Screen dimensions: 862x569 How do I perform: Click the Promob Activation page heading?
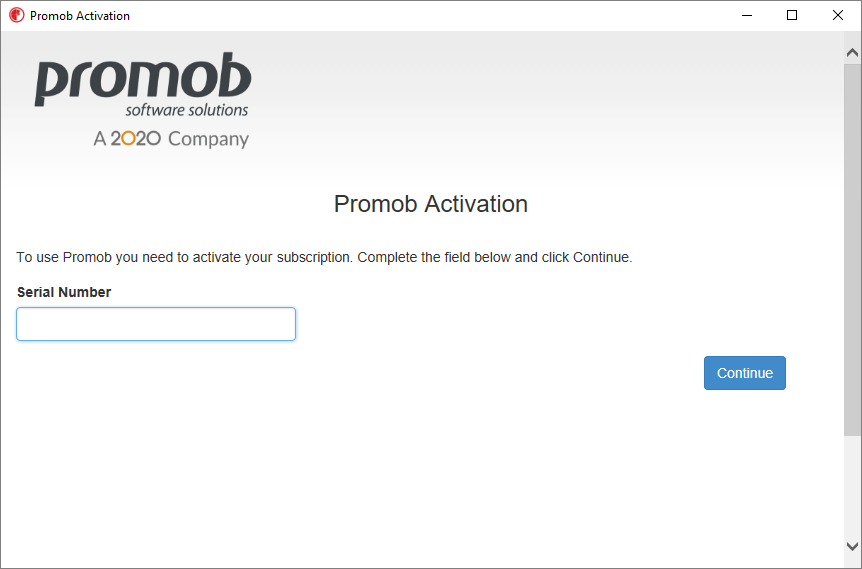[430, 204]
